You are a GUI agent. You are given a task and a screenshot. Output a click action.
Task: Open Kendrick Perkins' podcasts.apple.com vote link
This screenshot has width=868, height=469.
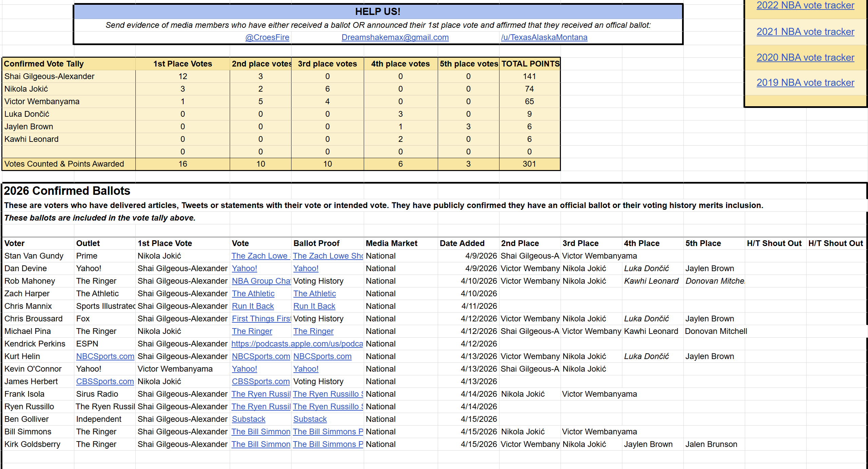297,344
